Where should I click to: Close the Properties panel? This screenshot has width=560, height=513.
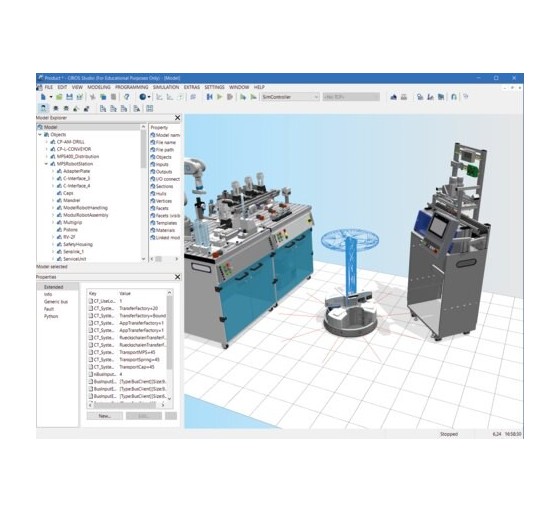click(x=178, y=277)
